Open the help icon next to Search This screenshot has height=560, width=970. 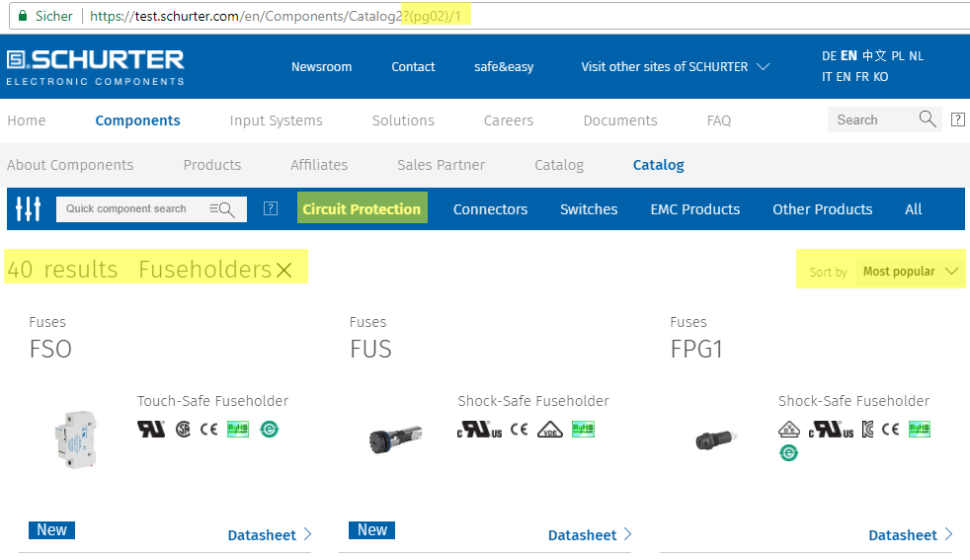pyautogui.click(x=957, y=120)
